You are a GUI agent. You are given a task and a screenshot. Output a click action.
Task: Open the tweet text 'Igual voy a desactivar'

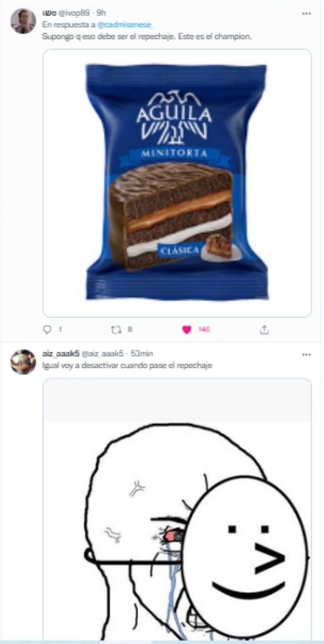(x=127, y=365)
